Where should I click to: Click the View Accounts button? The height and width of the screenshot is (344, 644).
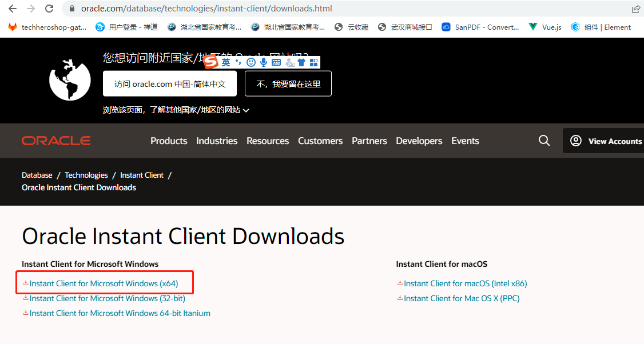pos(604,141)
